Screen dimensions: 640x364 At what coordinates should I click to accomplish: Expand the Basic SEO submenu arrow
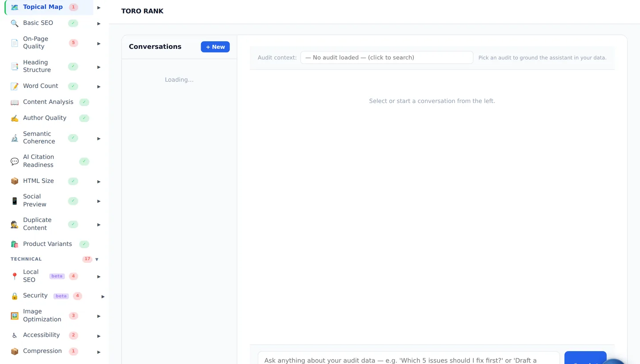[x=99, y=24]
